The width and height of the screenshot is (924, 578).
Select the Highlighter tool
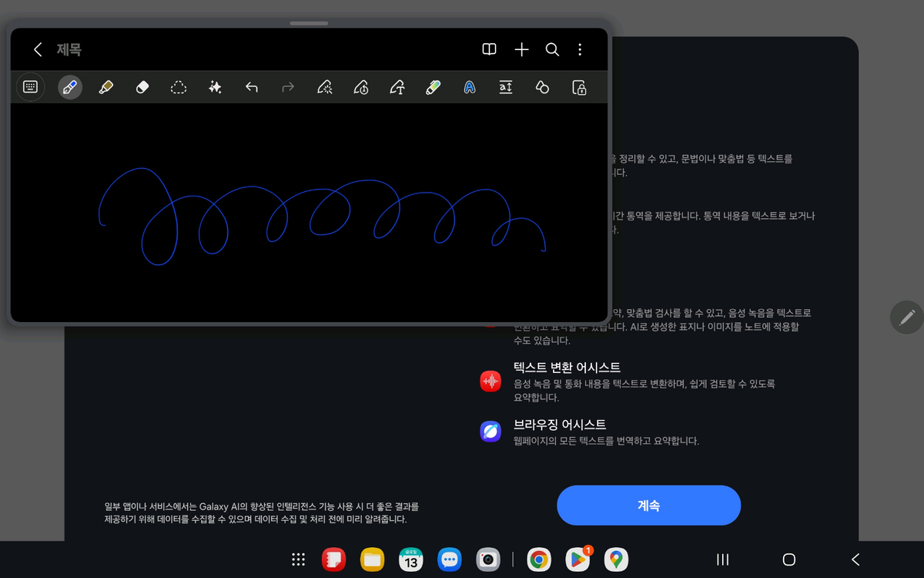(106, 87)
